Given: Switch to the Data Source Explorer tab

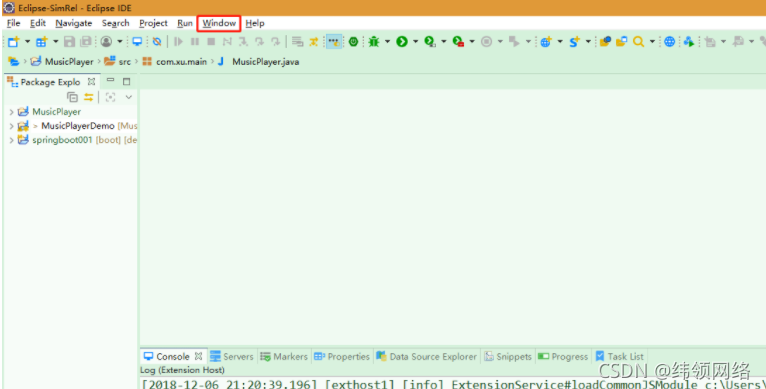Looking at the screenshot, I should pos(426,356).
